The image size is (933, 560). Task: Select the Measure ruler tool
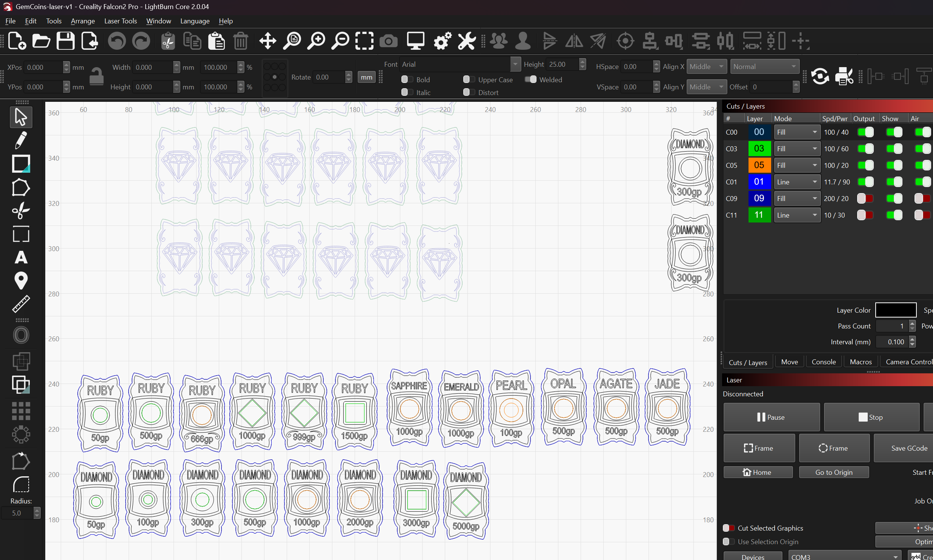coord(21,304)
